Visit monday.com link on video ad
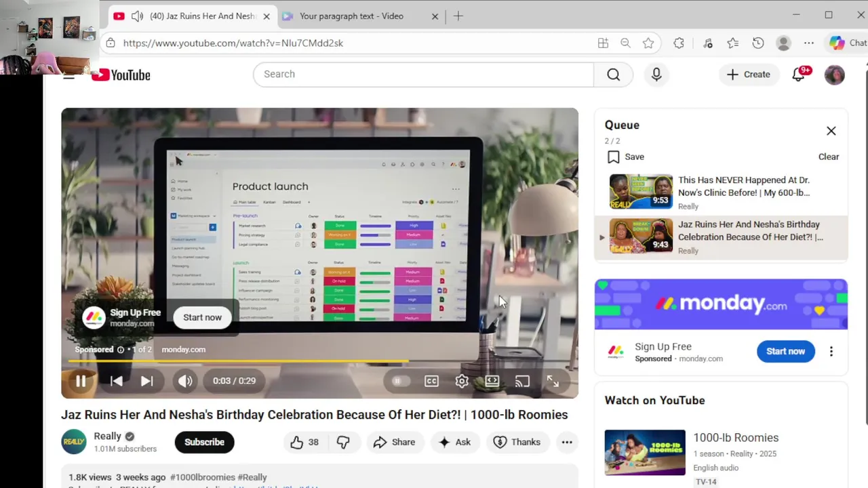Viewport: 868px width, 488px height. click(183, 350)
